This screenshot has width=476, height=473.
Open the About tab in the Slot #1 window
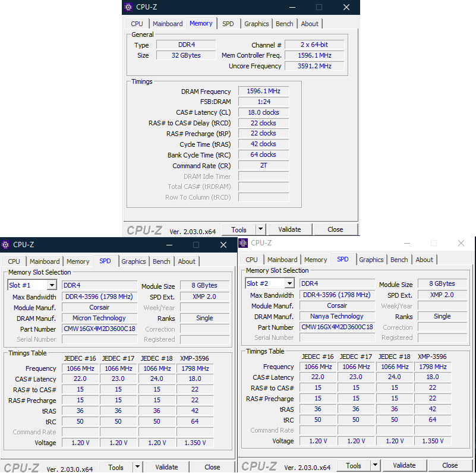coord(187,261)
